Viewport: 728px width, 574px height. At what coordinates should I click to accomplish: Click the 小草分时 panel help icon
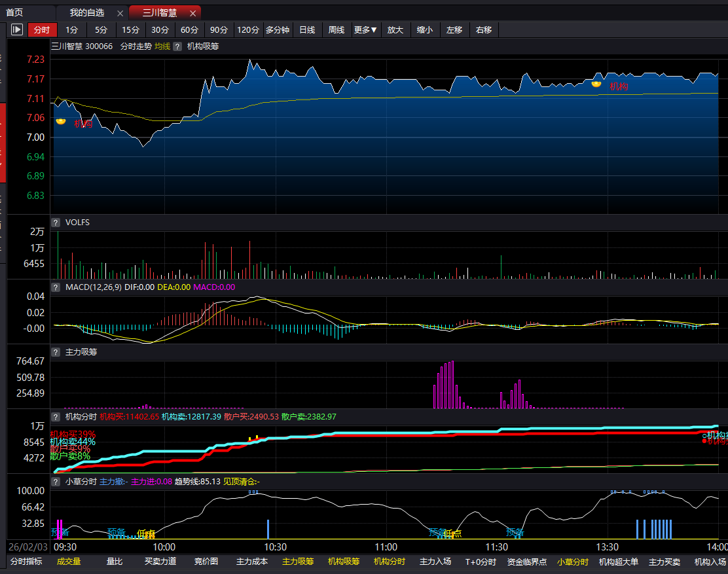pyautogui.click(x=56, y=482)
